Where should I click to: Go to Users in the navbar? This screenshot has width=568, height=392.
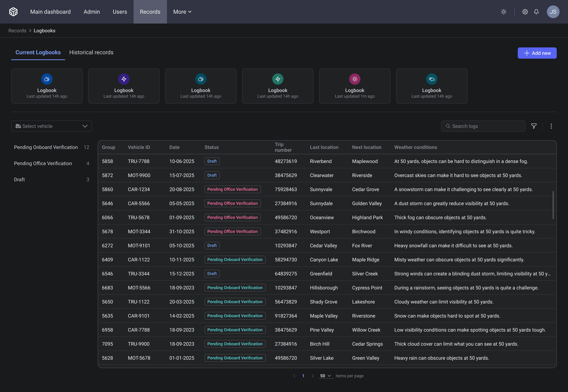120,12
